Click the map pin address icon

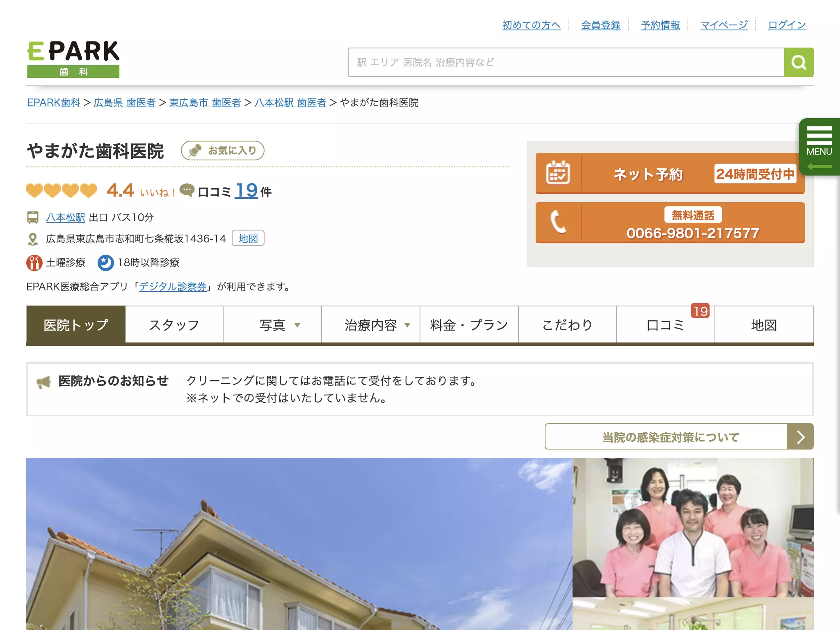[33, 239]
